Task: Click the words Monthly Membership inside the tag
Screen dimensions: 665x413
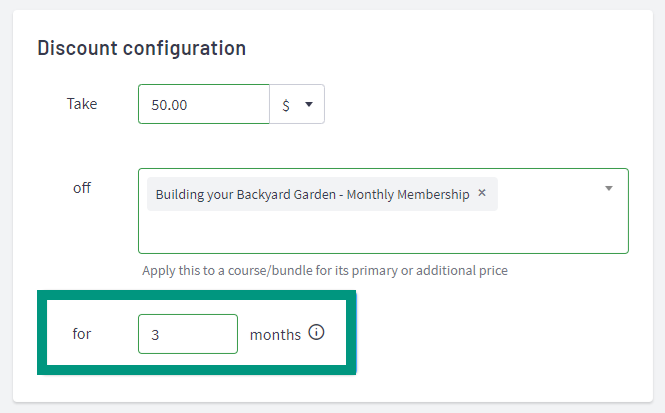Action: pos(408,194)
